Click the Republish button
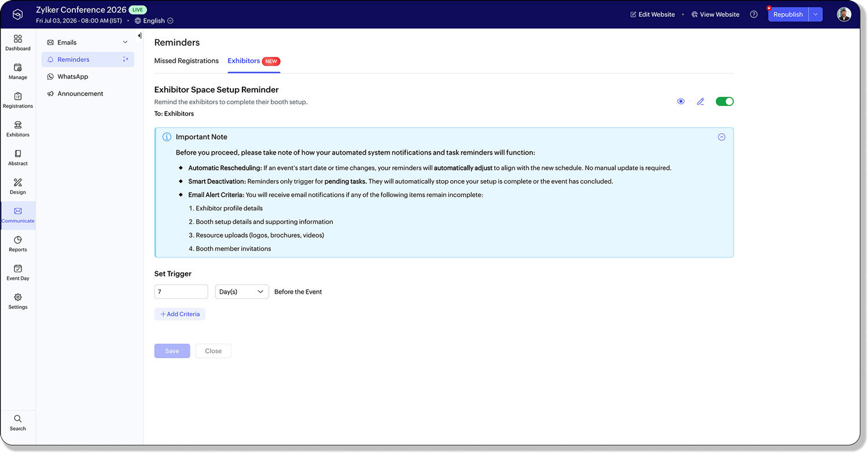This screenshot has height=453, width=868. [x=788, y=14]
